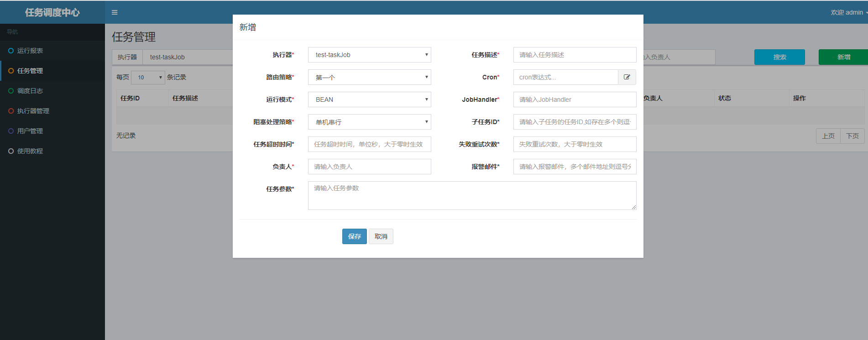Click the 无记录 text below the table
The image size is (868, 340).
pyautogui.click(x=126, y=136)
